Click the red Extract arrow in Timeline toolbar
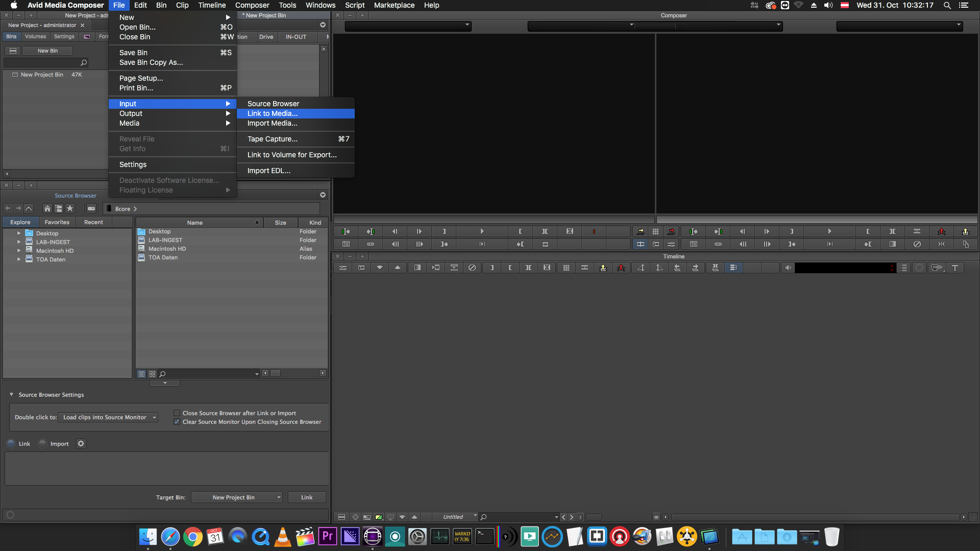The image size is (980, 551). point(621,268)
